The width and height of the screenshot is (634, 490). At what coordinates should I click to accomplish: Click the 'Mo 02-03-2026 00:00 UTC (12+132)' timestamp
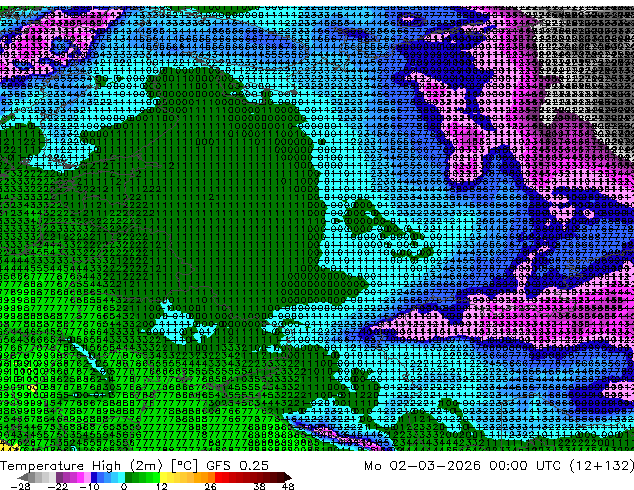coord(499,465)
